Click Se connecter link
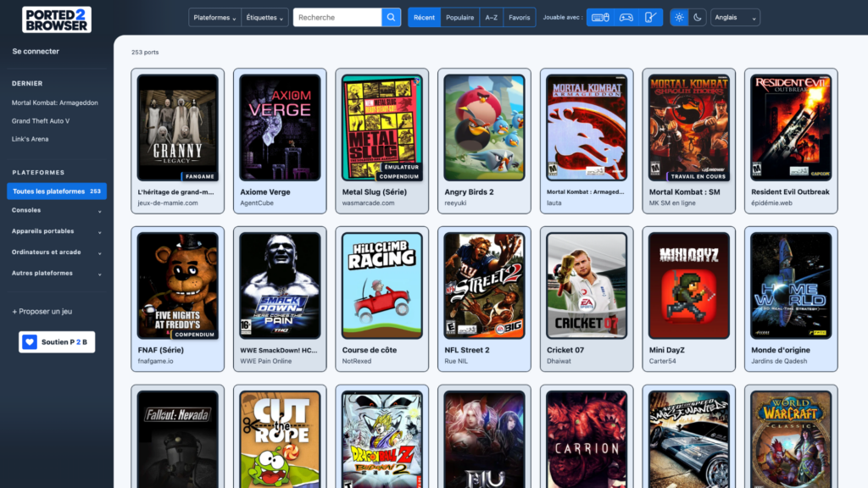This screenshot has height=488, width=868. click(x=36, y=51)
